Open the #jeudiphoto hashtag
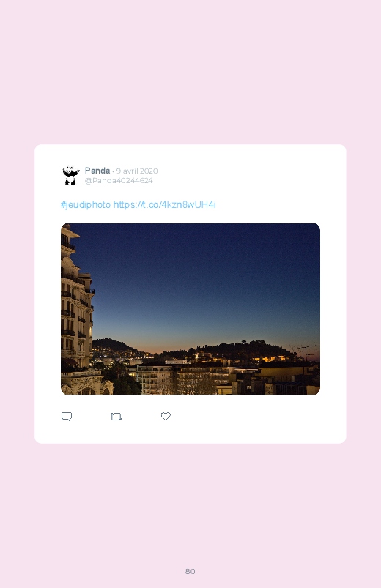The height and width of the screenshot is (588, 381). click(x=86, y=205)
